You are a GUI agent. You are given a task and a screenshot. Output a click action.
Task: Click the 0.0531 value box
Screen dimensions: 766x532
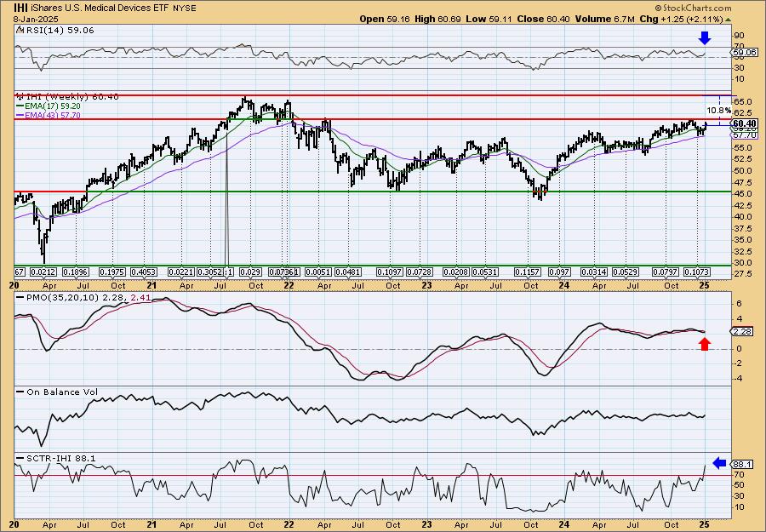pyautogui.click(x=485, y=272)
